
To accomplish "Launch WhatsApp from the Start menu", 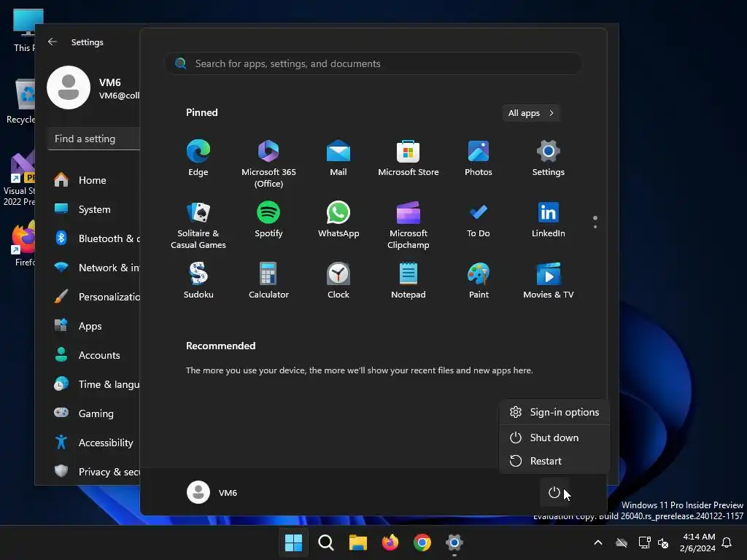I will click(x=338, y=219).
